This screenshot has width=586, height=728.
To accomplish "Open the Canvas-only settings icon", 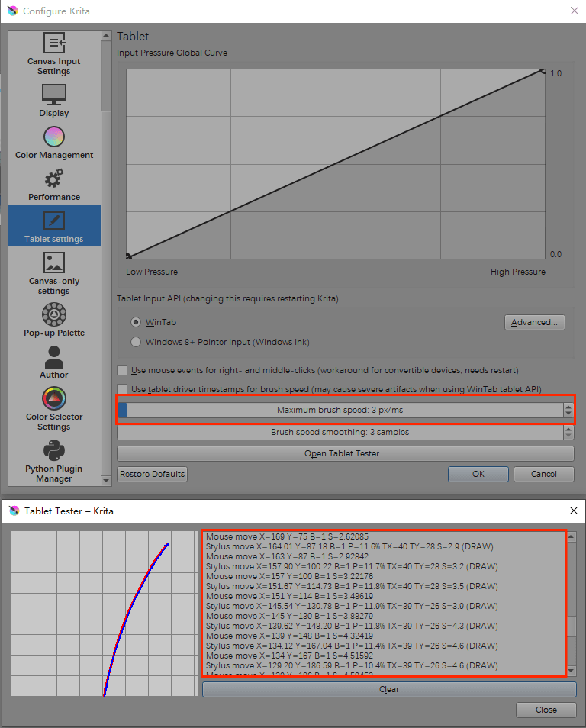I will click(x=54, y=263).
